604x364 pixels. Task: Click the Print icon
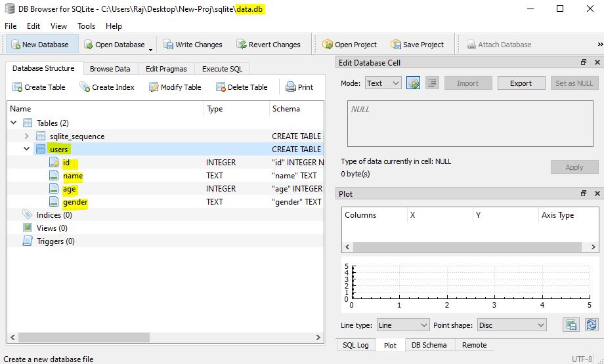[x=290, y=87]
